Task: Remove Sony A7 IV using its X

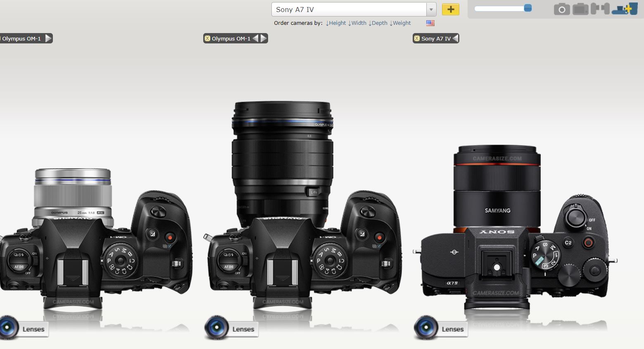Action: click(x=417, y=38)
